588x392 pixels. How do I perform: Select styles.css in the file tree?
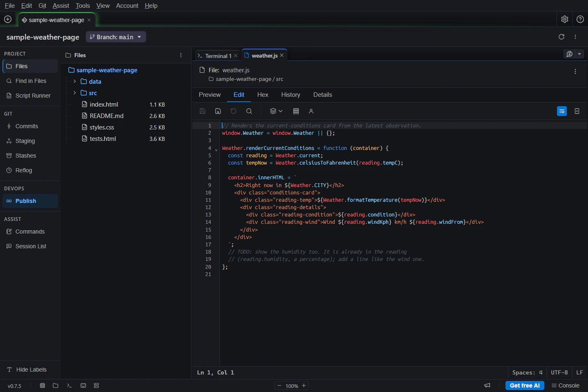tap(102, 127)
